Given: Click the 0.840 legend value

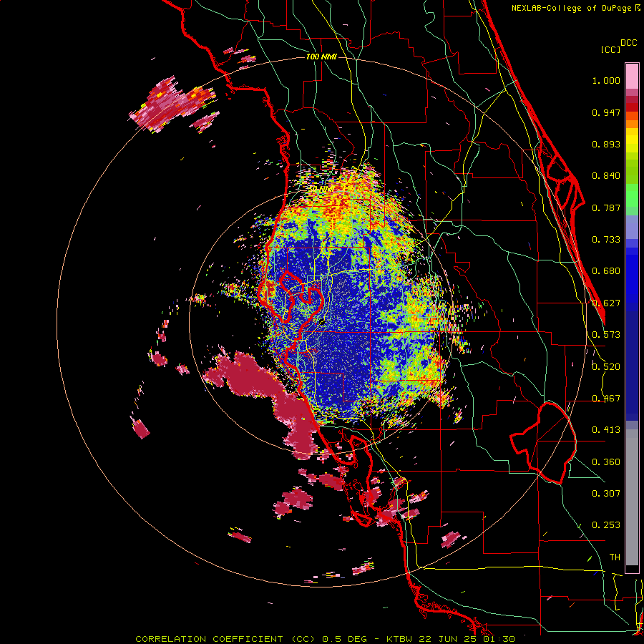Looking at the screenshot, I should pos(606,176).
